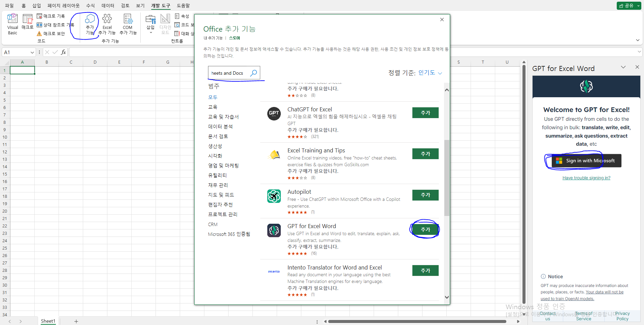Select category 교육
Image resolution: width=644 pixels, height=325 pixels.
click(x=213, y=107)
